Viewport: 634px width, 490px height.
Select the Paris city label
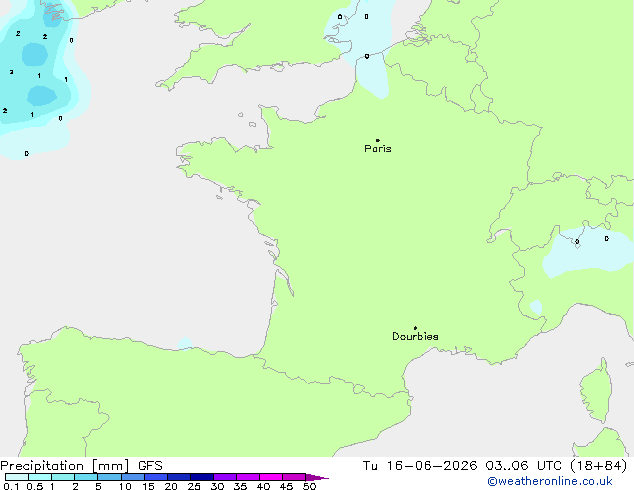[378, 149]
